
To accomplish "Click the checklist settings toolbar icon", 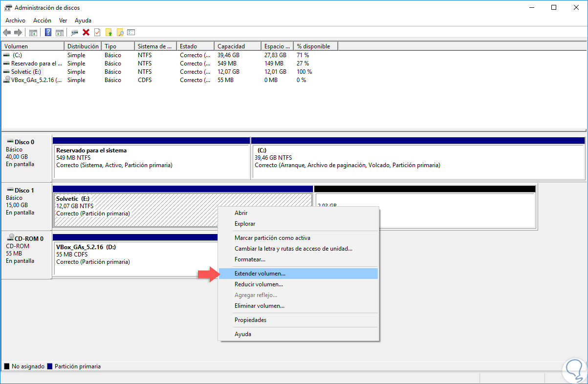I will [131, 32].
